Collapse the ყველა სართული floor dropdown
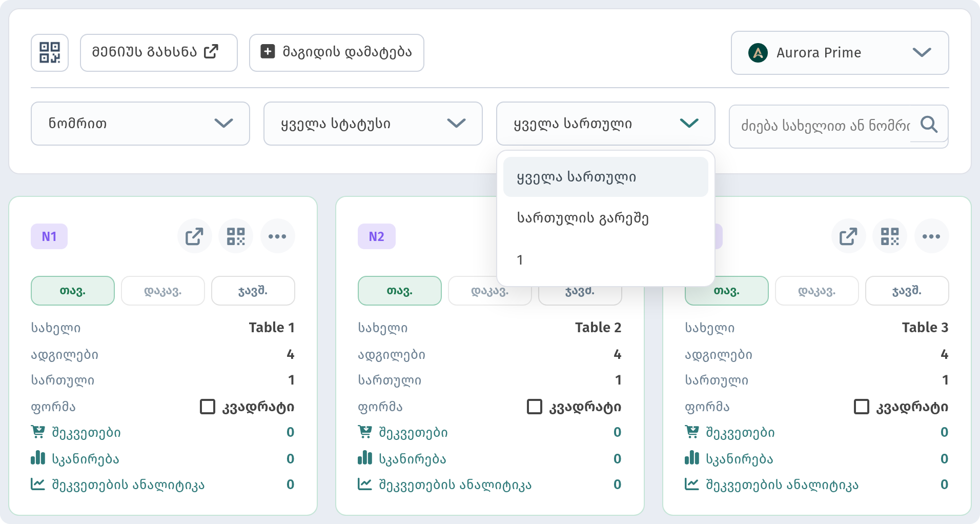This screenshot has width=980, height=524. 606,124
